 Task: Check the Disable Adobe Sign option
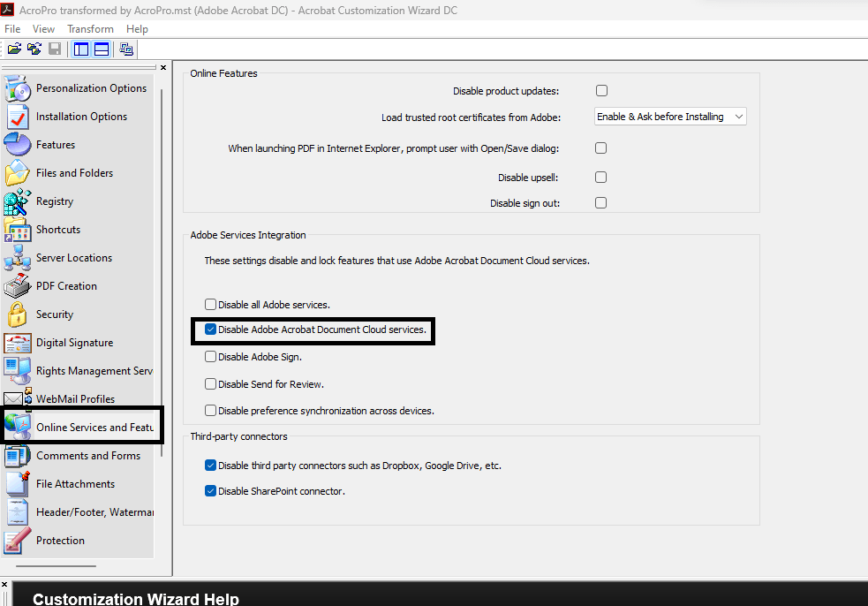(x=209, y=357)
